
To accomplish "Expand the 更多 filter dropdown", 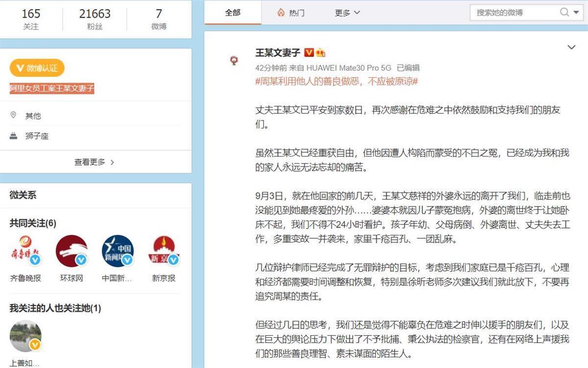I will (347, 13).
